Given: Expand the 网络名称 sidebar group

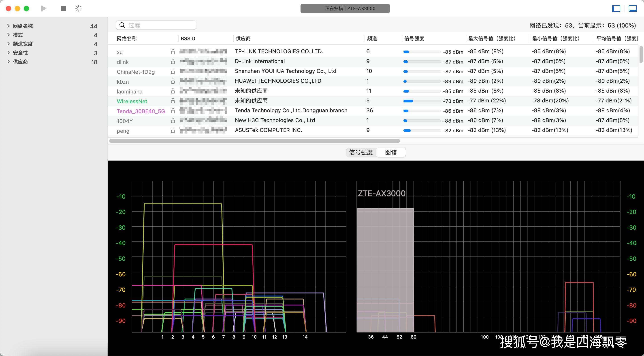Looking at the screenshot, I should coord(9,26).
